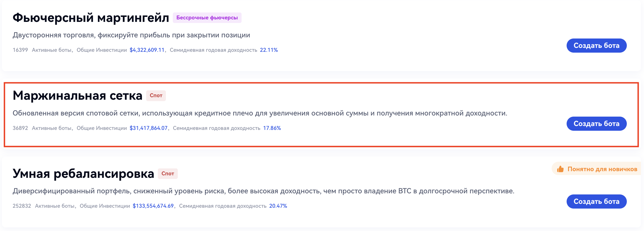
Task: Open the "Умная ребалансировка" title
Action: tap(83, 174)
